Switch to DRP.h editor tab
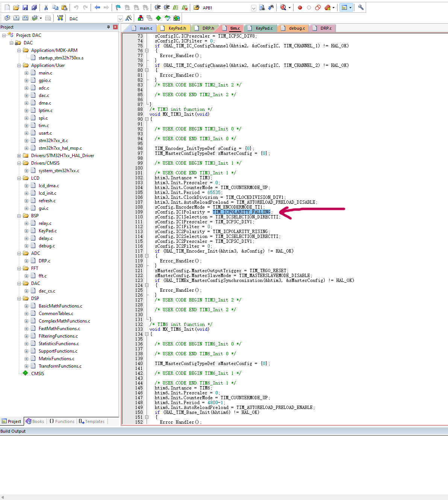Image resolution: width=448 pixels, height=500 pixels. tap(205, 28)
